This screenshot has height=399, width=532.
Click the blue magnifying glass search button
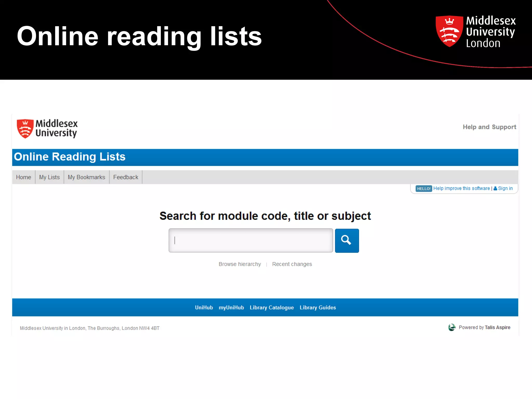(347, 241)
